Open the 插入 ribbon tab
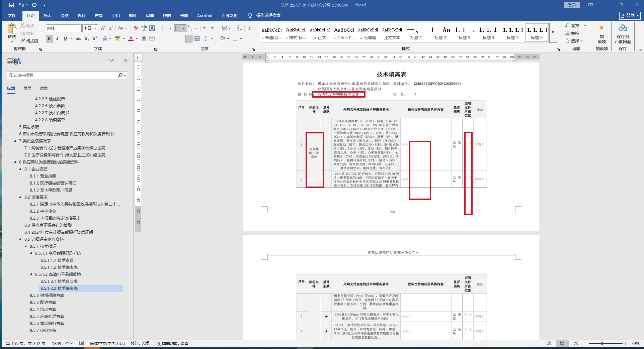Screen dimensions: 644x349 (x=48, y=16)
